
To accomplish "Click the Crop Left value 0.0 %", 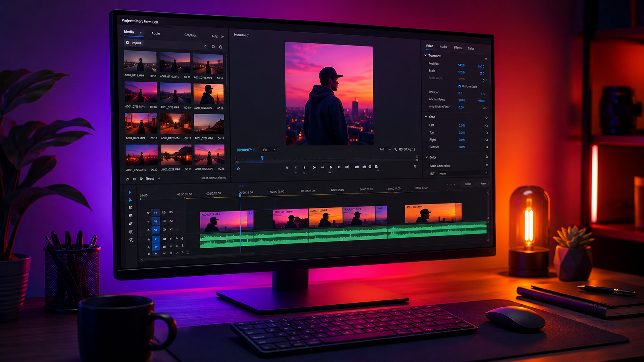I will [x=462, y=125].
